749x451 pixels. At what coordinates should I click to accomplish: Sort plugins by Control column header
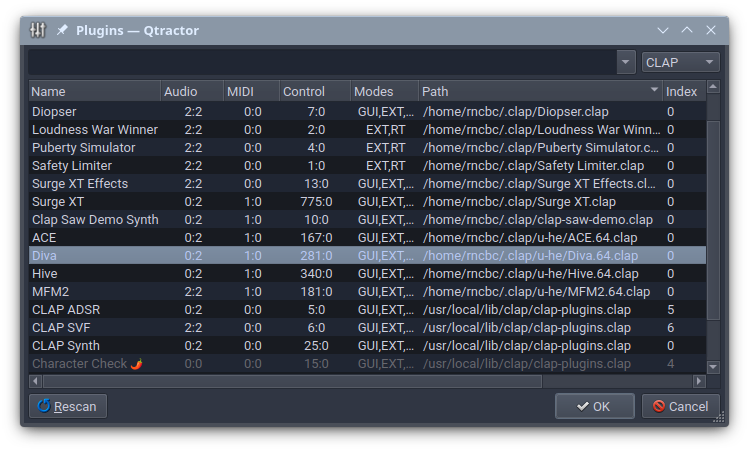pyautogui.click(x=315, y=91)
